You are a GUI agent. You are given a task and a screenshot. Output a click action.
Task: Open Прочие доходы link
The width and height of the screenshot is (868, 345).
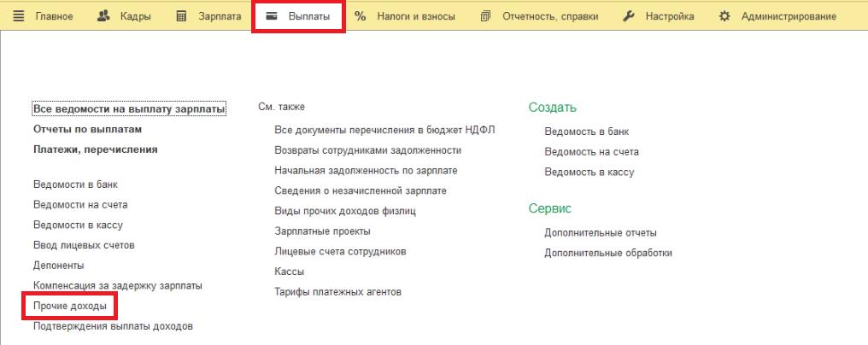[70, 306]
